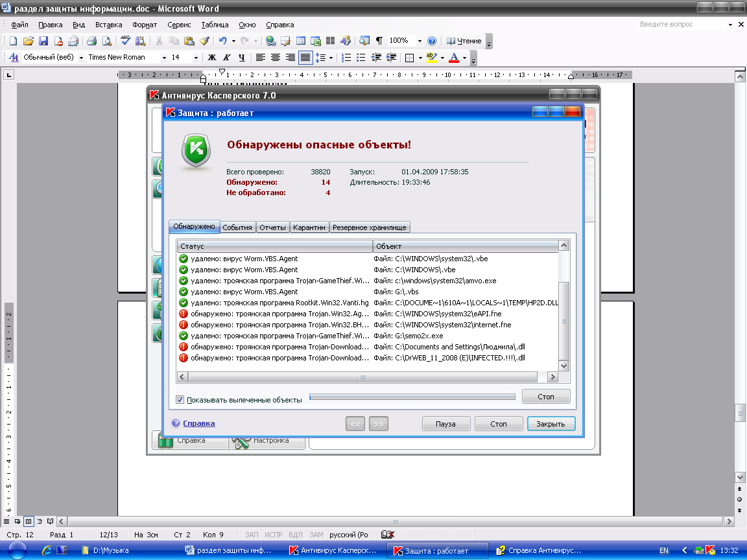747x560 pixels.
Task: Open the borders dropdown arrow
Action: 420,58
